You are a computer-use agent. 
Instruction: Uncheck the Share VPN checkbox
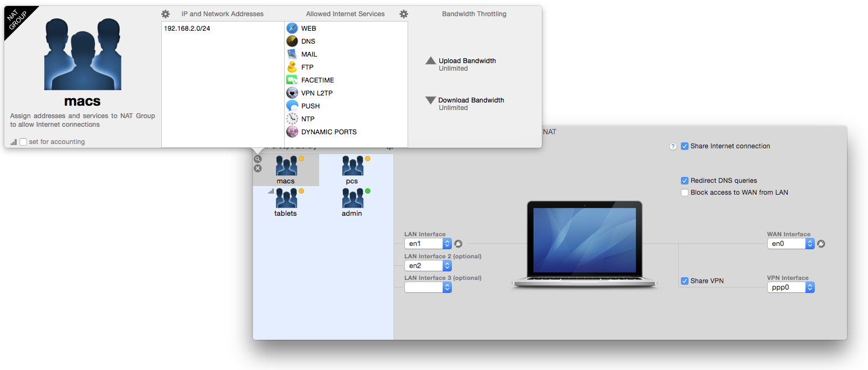[x=685, y=281]
